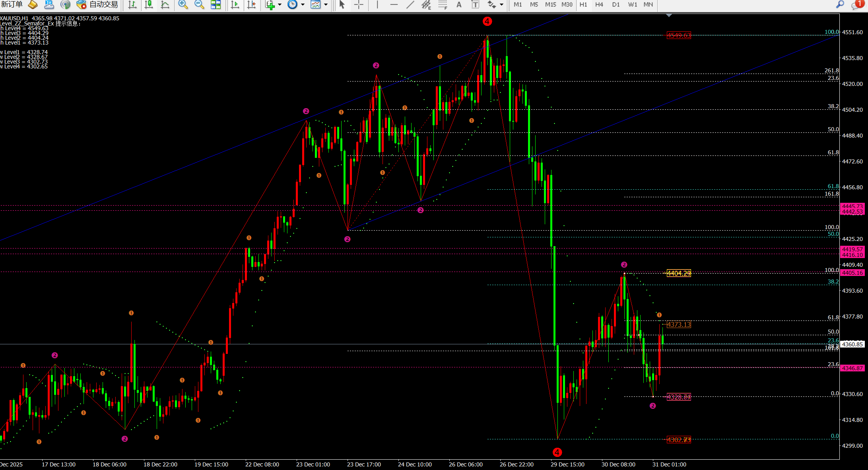Viewport: 868px width, 470px height.
Task: Click the zoom out magnifier icon
Action: (199, 5)
